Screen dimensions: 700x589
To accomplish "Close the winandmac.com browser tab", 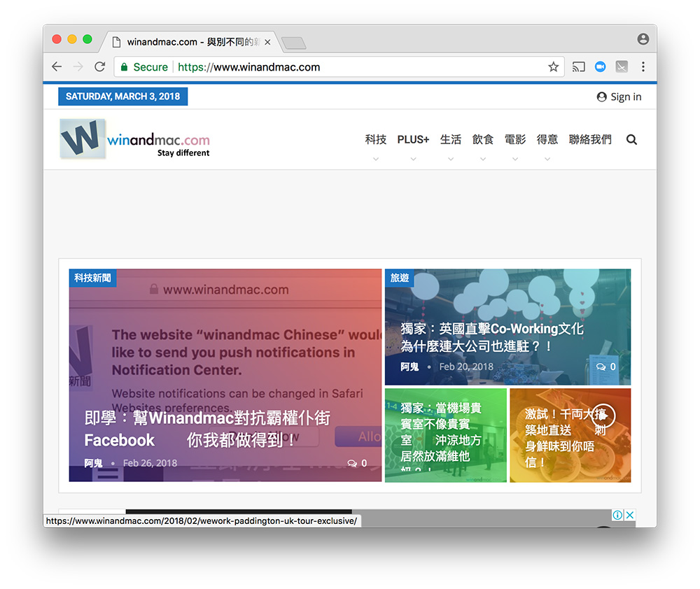I will pos(267,42).
